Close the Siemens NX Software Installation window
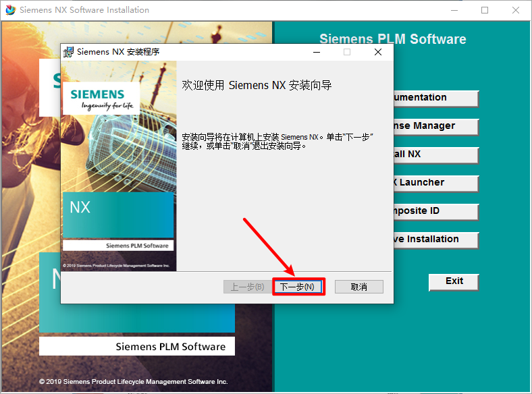 (516, 10)
